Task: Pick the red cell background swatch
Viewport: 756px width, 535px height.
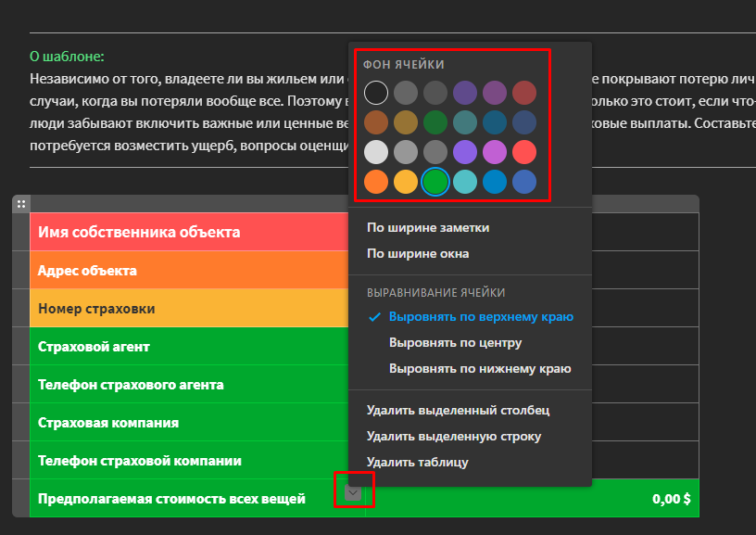Action: (x=523, y=151)
